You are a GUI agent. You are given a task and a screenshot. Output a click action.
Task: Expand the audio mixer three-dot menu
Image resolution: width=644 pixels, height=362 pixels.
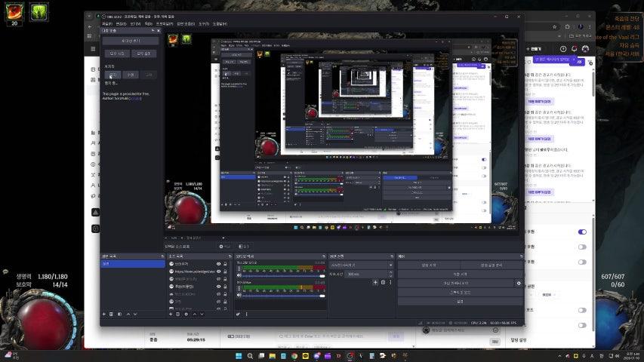click(x=246, y=314)
